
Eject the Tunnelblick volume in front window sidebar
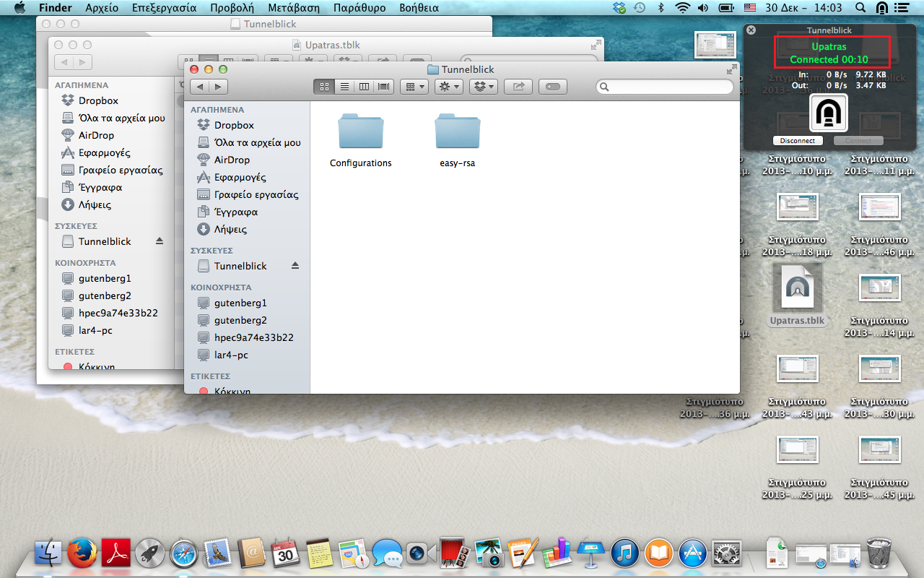point(295,266)
